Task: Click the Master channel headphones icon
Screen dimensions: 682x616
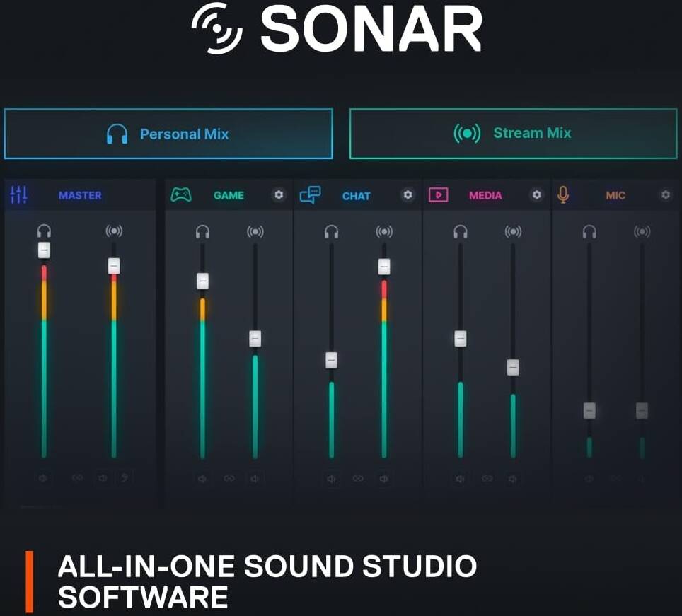Action: point(44,231)
